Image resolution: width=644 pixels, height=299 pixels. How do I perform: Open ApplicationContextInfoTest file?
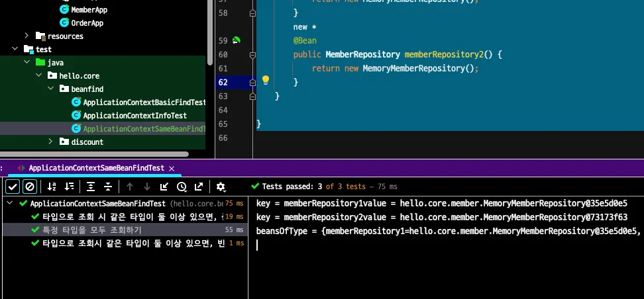[x=134, y=115]
